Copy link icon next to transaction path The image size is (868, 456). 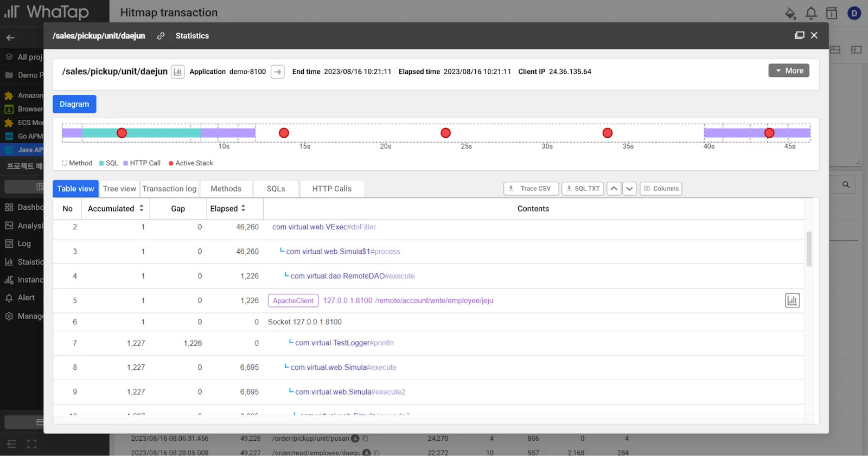point(161,36)
